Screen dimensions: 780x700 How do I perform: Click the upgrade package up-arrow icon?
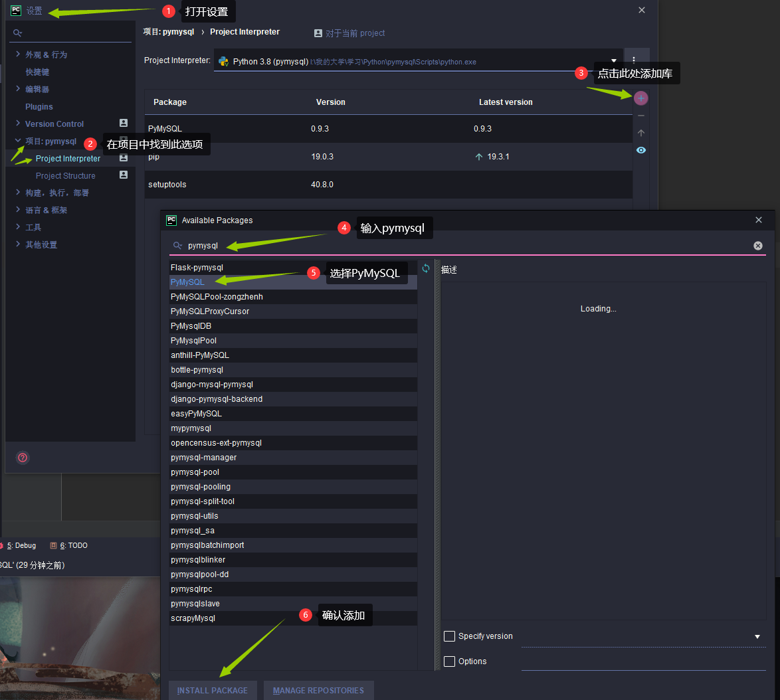640,133
